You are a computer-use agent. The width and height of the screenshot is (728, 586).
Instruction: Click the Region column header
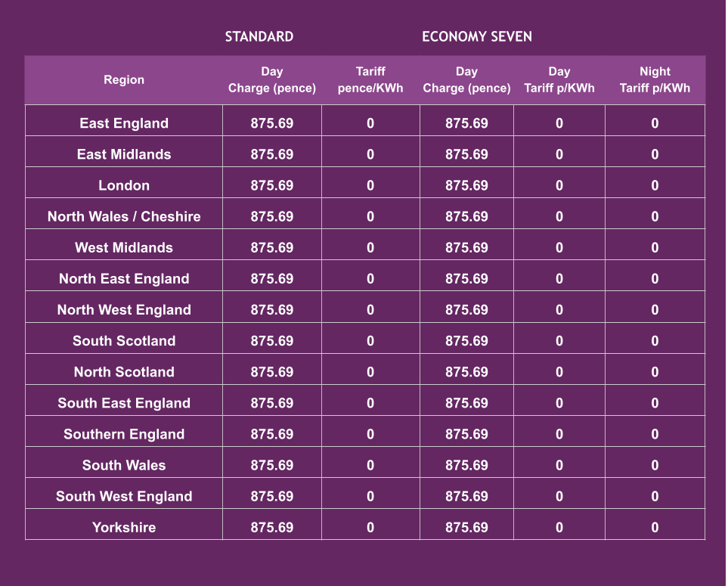124,79
